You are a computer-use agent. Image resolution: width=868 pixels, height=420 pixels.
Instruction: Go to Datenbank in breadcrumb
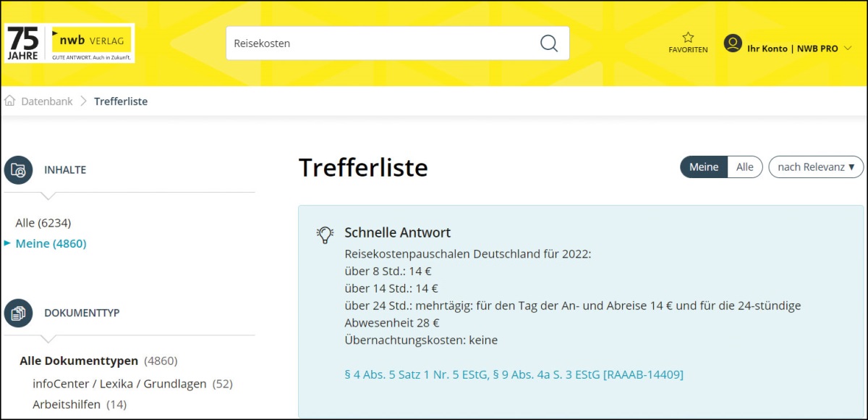tap(47, 101)
